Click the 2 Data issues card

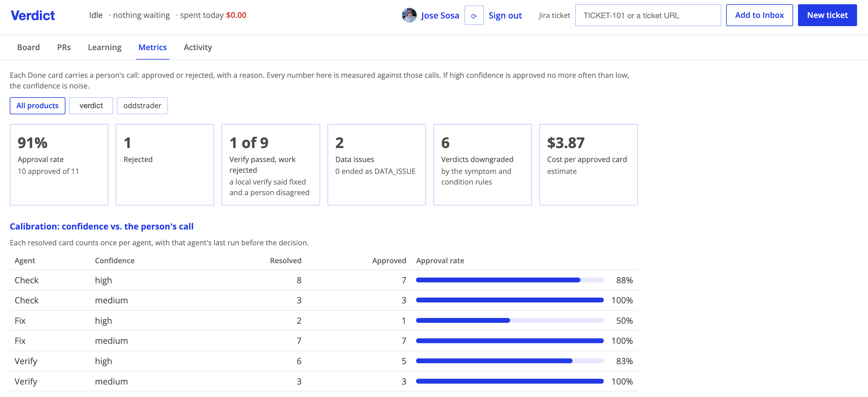click(377, 164)
